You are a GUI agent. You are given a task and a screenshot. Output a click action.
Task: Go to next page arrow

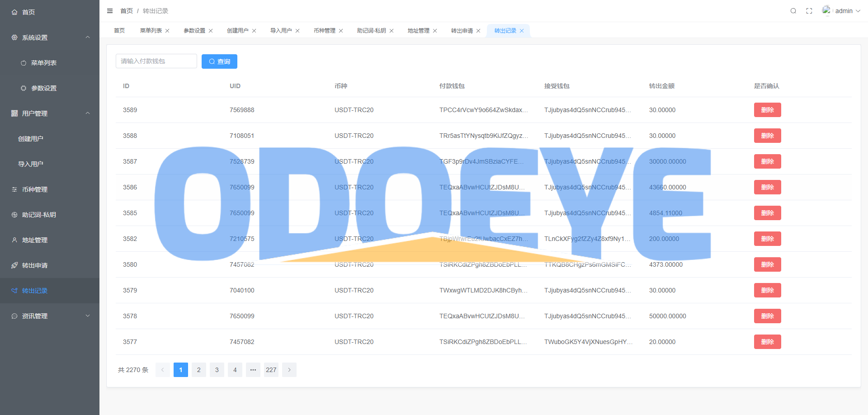[289, 370]
